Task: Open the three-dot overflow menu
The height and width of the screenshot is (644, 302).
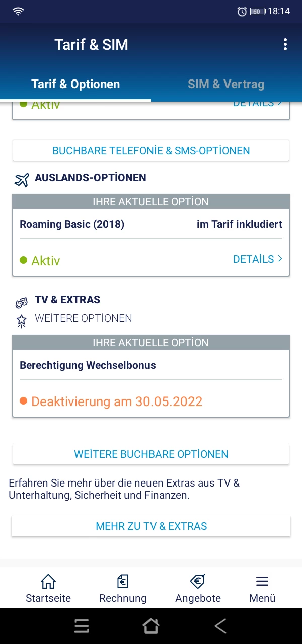Action: pyautogui.click(x=285, y=44)
